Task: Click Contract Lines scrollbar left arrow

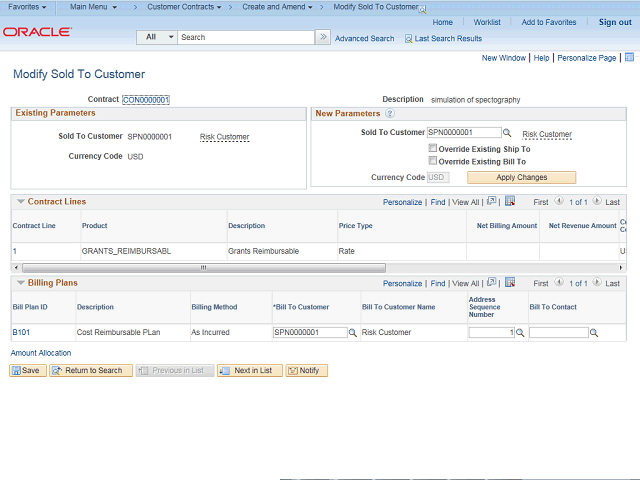Action: point(16,268)
